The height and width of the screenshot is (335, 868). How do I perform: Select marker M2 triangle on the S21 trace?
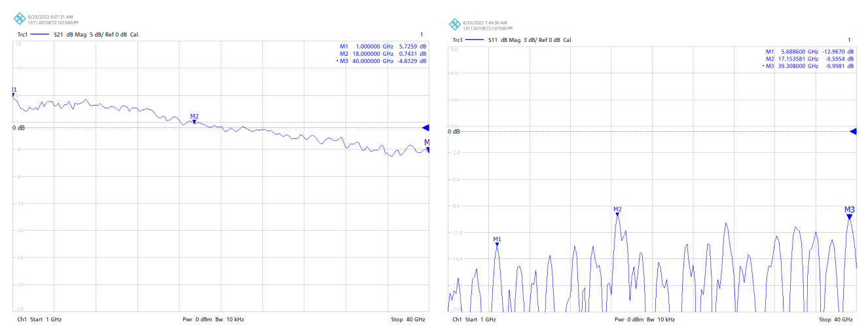(194, 122)
